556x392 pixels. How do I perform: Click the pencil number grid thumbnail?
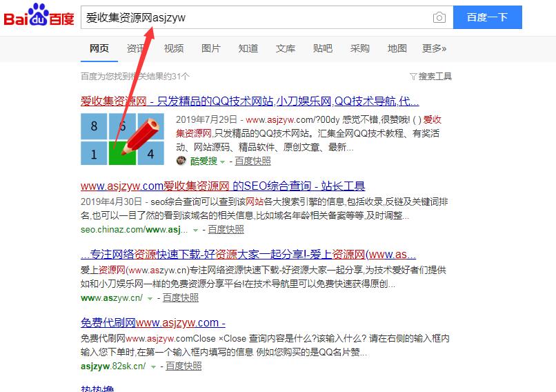coord(122,139)
